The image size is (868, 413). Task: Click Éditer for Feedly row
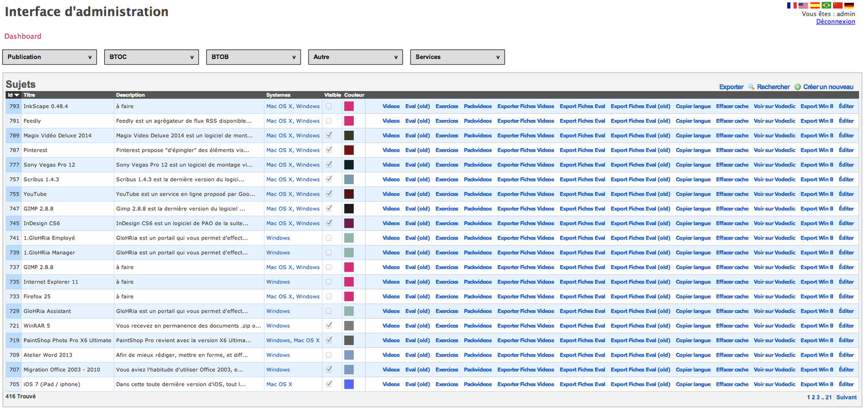(846, 121)
